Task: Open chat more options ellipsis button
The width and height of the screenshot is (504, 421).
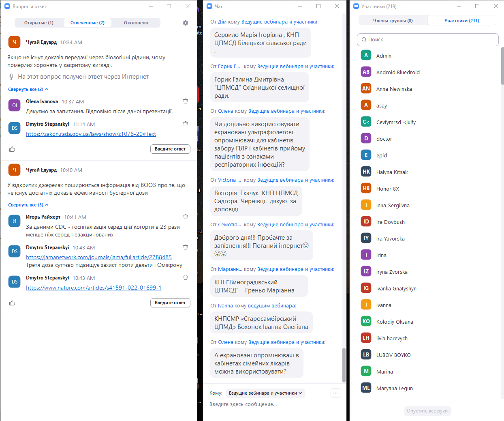Action: [x=335, y=393]
